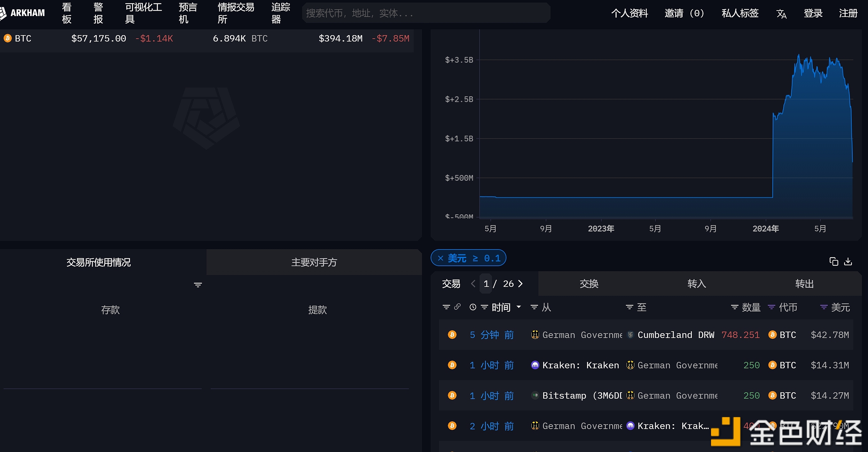Edit the page number input field
The height and width of the screenshot is (452, 868).
click(486, 284)
